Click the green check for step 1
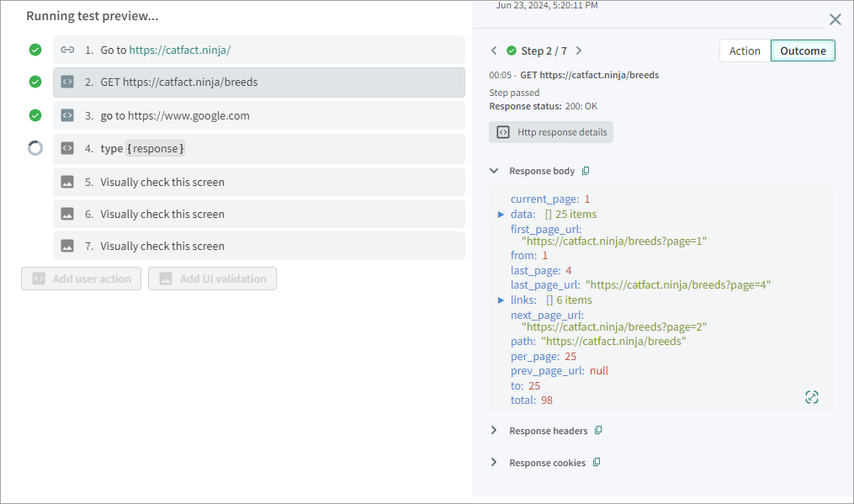This screenshot has height=504, width=854. tap(35, 50)
